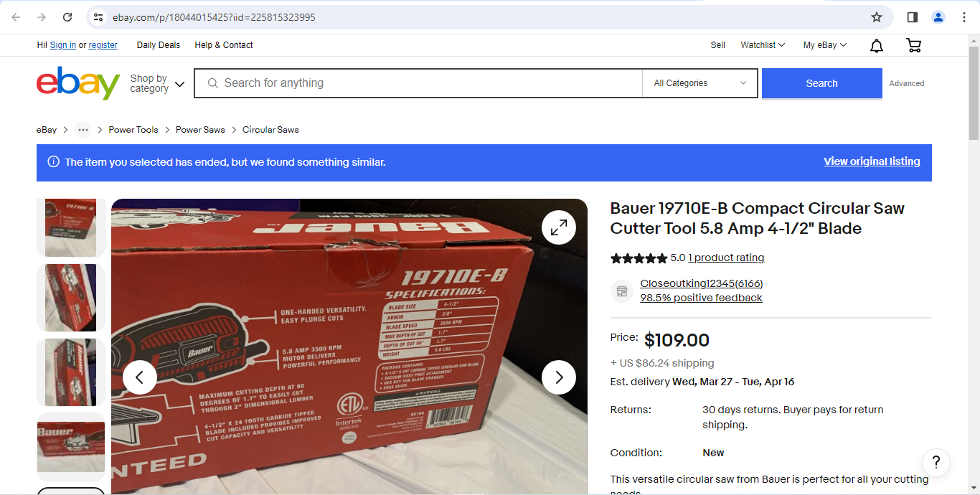
Task: Click the blue Search button
Action: tap(822, 83)
